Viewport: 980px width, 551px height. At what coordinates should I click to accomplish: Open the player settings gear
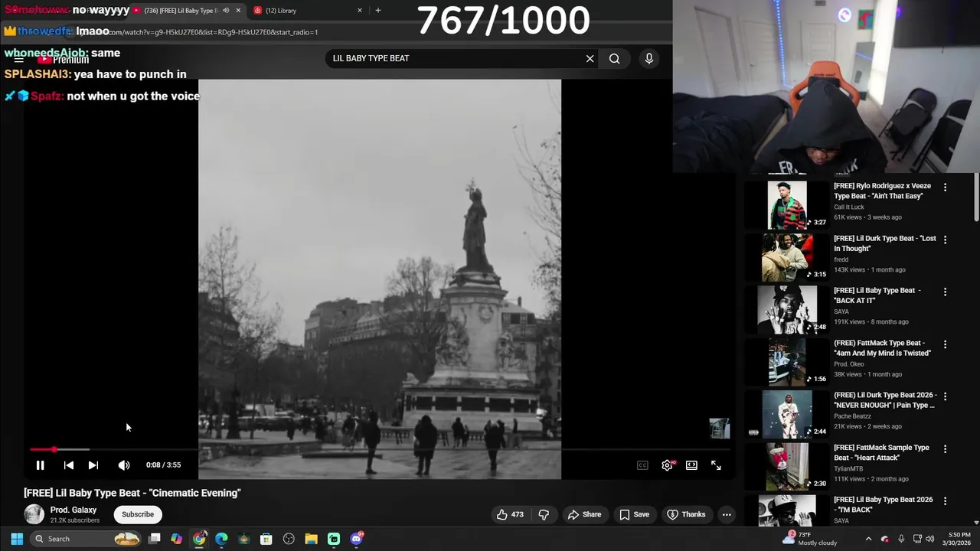[x=668, y=465]
